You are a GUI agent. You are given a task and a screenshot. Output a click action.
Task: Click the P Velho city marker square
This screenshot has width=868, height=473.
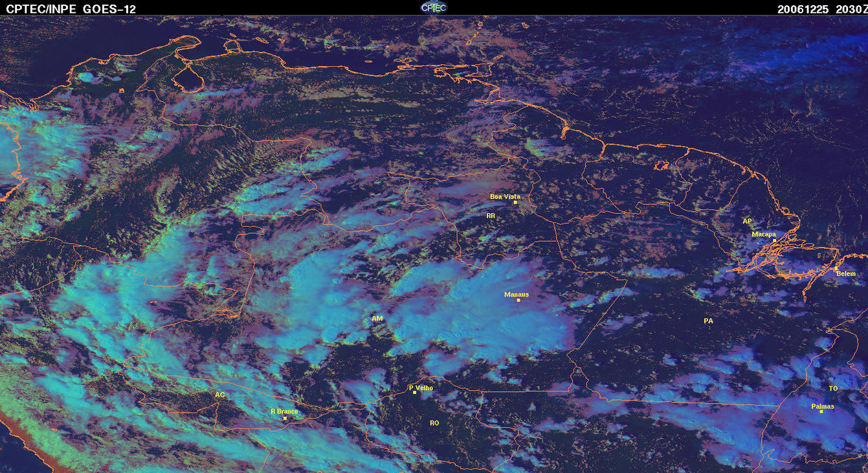click(x=414, y=393)
